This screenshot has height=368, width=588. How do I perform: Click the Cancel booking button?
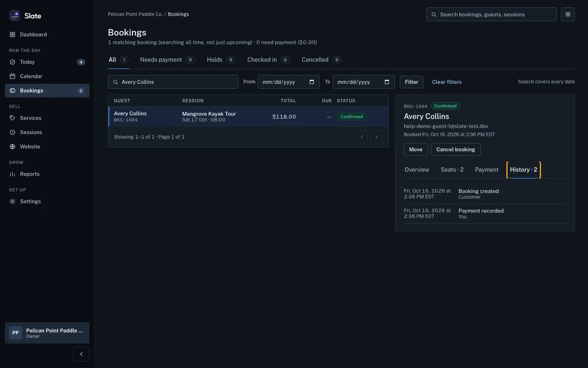[x=456, y=149]
